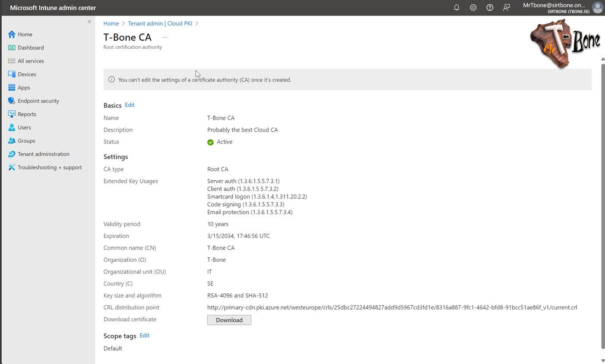Click the feedback icon in the top bar
The height and width of the screenshot is (364, 605).
coord(506,7)
